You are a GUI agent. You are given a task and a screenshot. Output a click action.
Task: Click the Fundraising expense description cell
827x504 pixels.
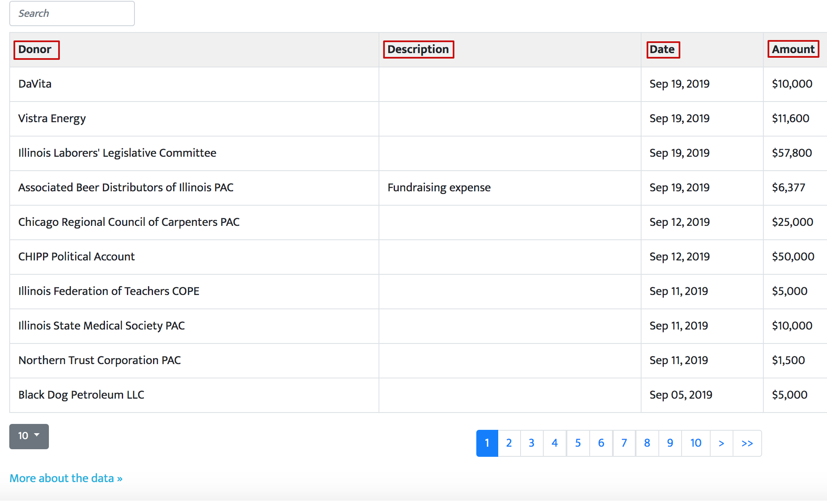point(510,188)
